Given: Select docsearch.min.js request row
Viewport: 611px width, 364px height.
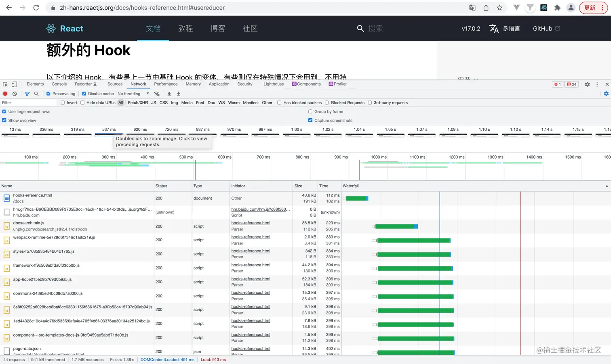Looking at the screenshot, I should coord(171,226).
